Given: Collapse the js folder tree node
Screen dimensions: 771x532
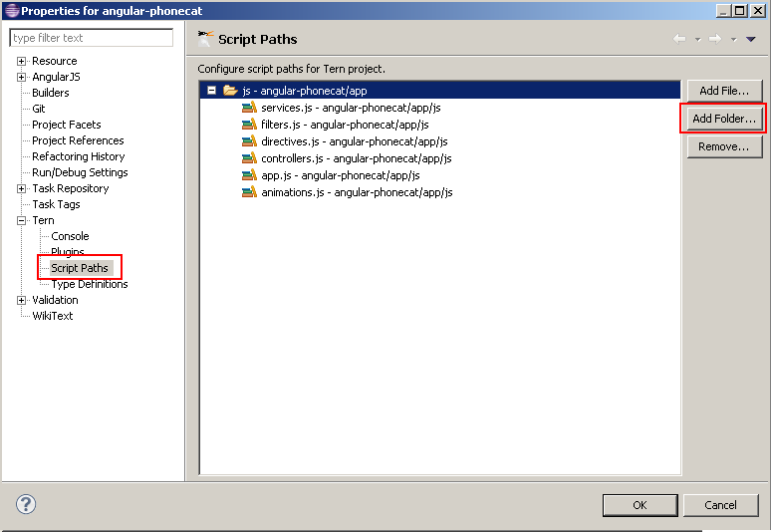Looking at the screenshot, I should coord(211,91).
